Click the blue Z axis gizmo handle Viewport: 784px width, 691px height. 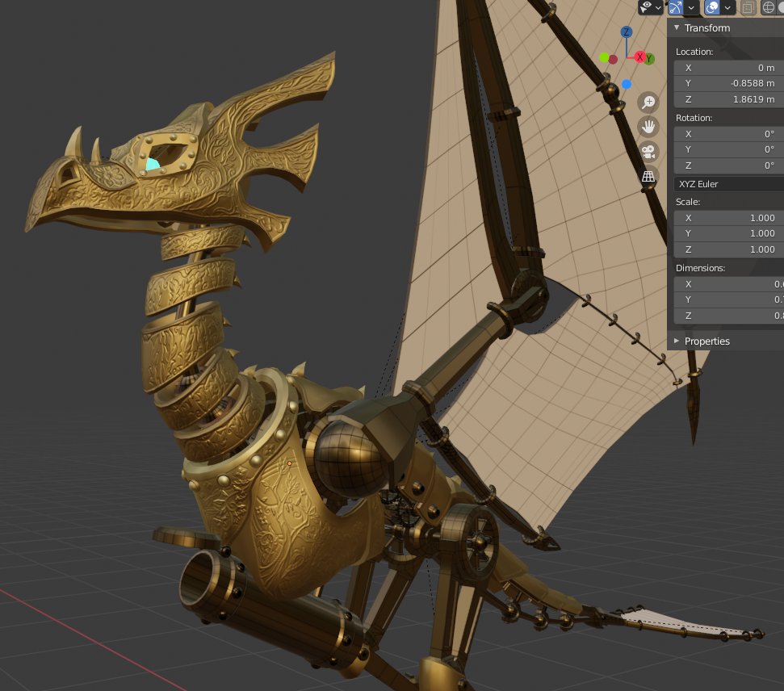coord(626,32)
